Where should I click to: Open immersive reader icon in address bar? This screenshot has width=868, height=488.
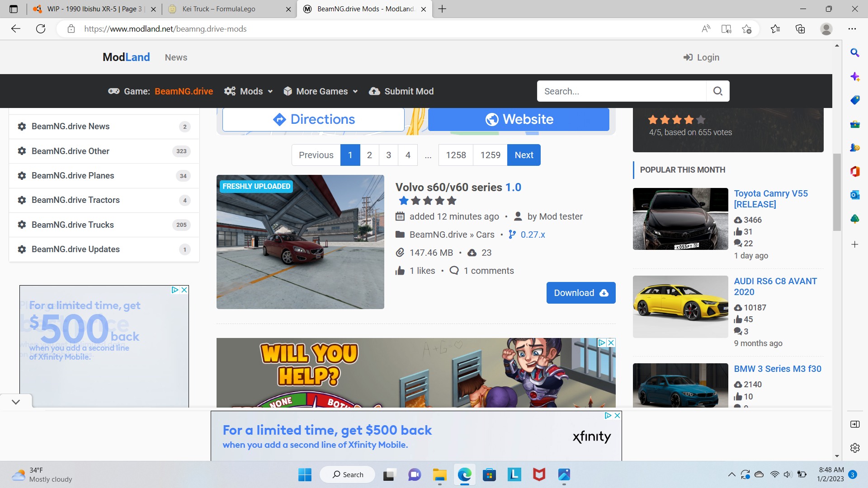pyautogui.click(x=726, y=29)
